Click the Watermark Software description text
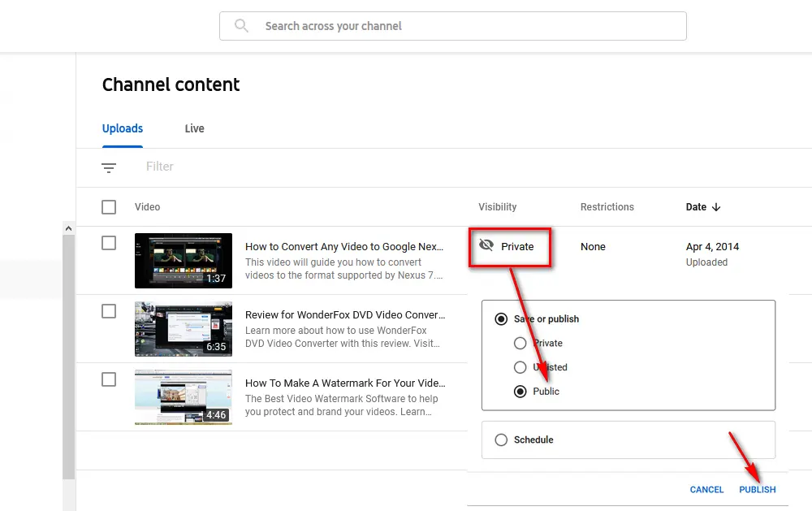The width and height of the screenshot is (812, 511). click(x=341, y=405)
